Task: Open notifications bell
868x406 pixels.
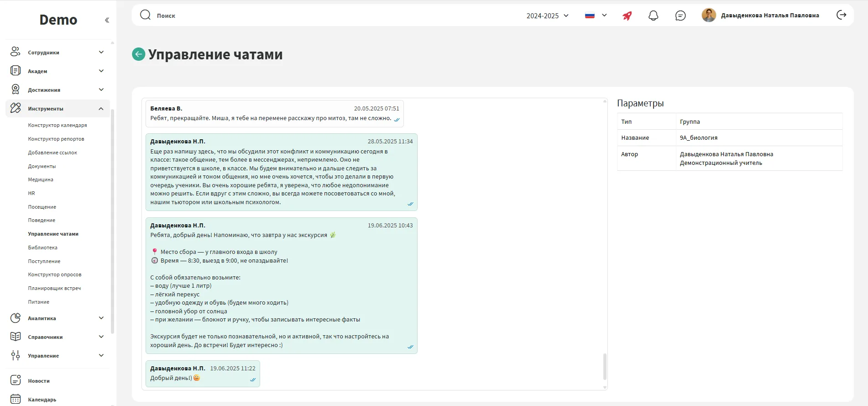Action: click(653, 16)
